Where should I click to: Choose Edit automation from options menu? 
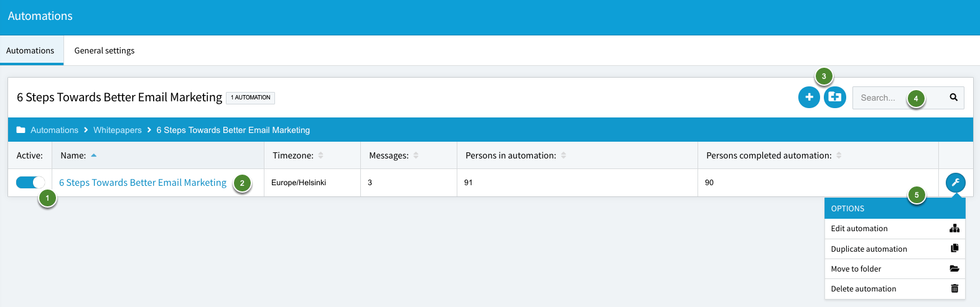point(895,229)
